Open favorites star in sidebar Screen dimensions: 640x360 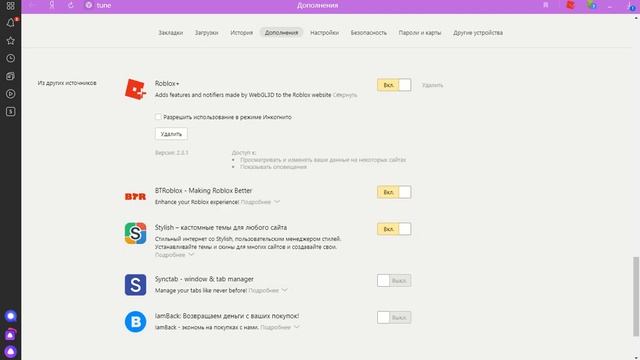click(x=11, y=41)
